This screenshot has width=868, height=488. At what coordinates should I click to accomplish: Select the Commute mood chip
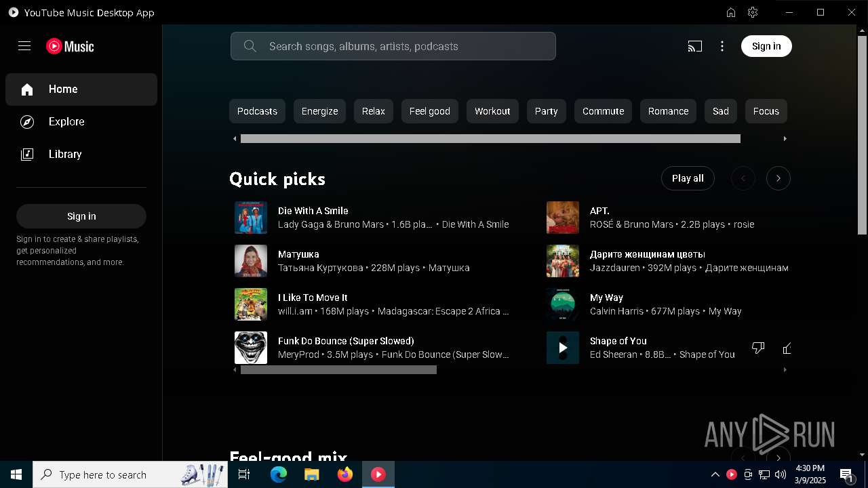[603, 111]
